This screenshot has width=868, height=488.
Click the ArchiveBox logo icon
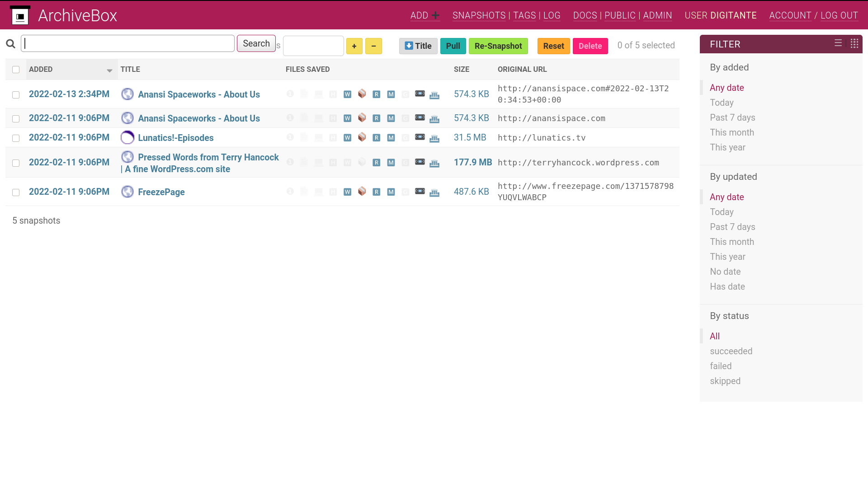20,16
